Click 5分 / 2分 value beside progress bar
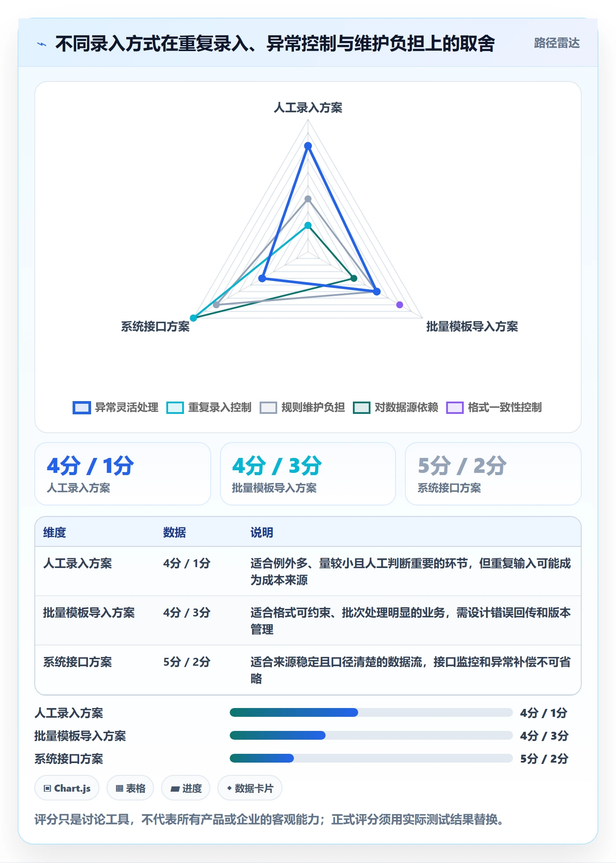616x863 pixels. (544, 759)
